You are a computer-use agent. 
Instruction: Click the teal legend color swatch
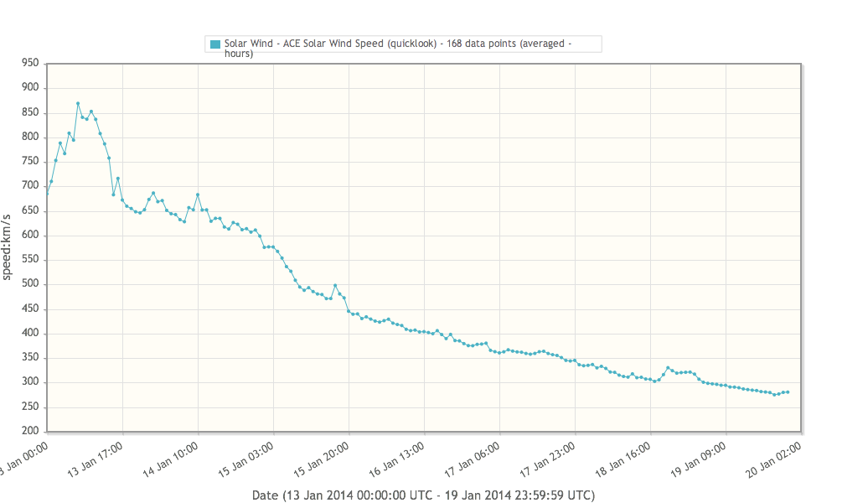tap(215, 44)
